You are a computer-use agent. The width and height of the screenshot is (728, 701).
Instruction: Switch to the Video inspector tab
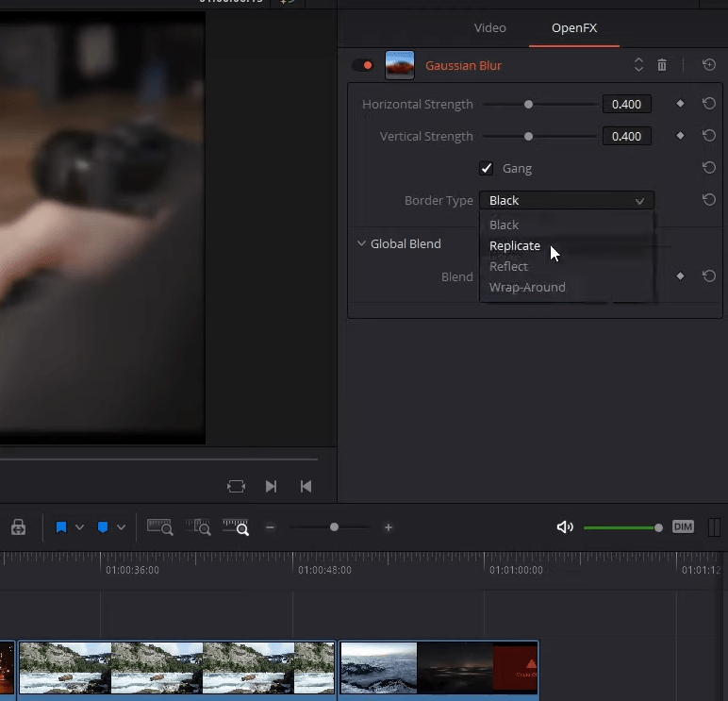tap(489, 28)
